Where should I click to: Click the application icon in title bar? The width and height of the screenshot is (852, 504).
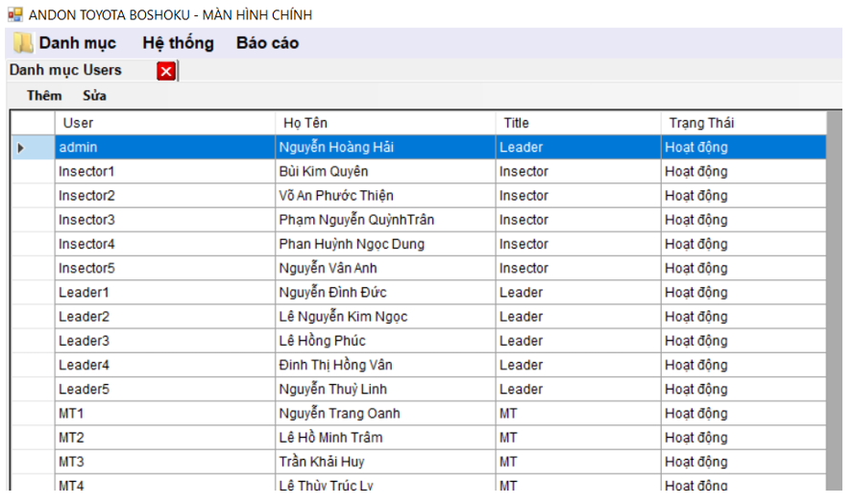pyautogui.click(x=14, y=15)
